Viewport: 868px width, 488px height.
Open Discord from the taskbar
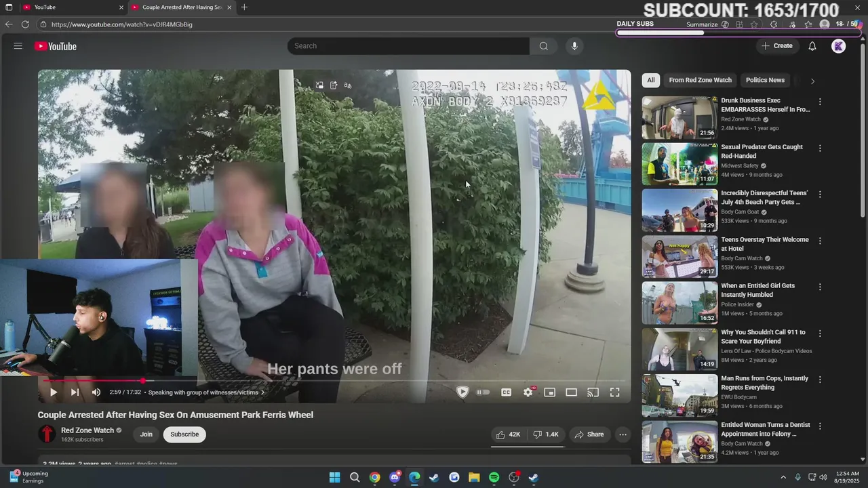[x=395, y=477]
